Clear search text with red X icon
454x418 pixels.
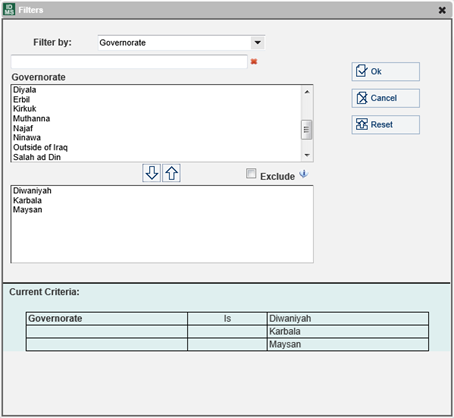[x=254, y=62]
